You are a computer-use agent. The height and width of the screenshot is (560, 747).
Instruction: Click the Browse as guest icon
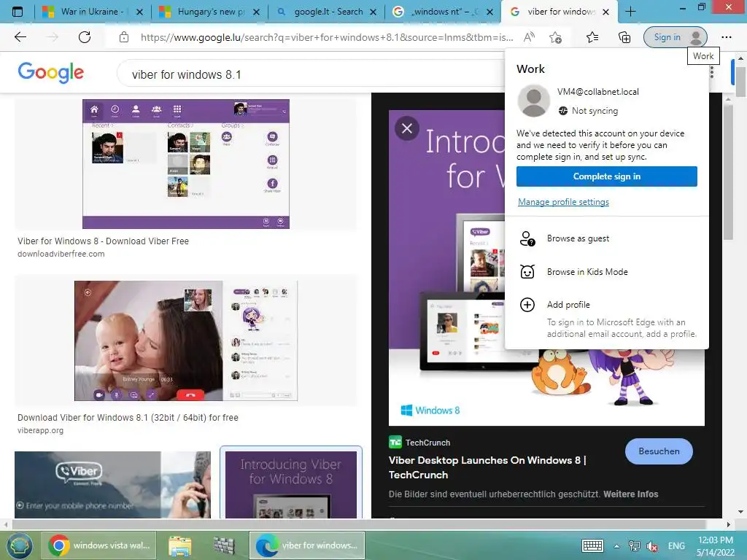pos(527,238)
